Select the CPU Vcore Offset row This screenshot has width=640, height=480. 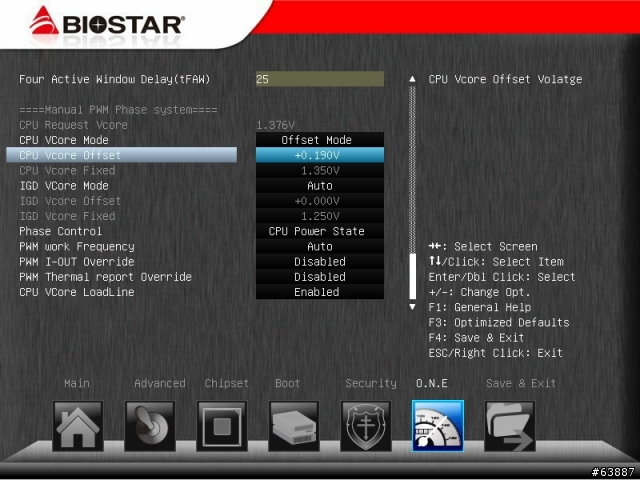(x=122, y=155)
